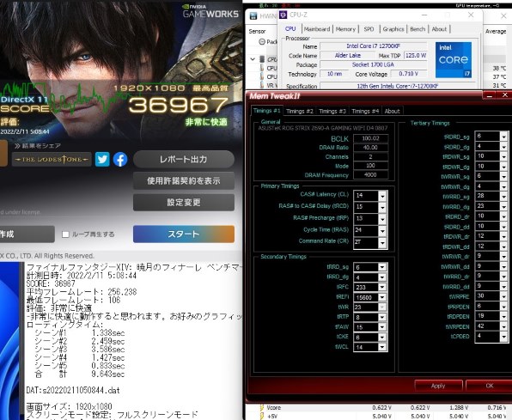Close the MemTweakIt window

pos(505,95)
